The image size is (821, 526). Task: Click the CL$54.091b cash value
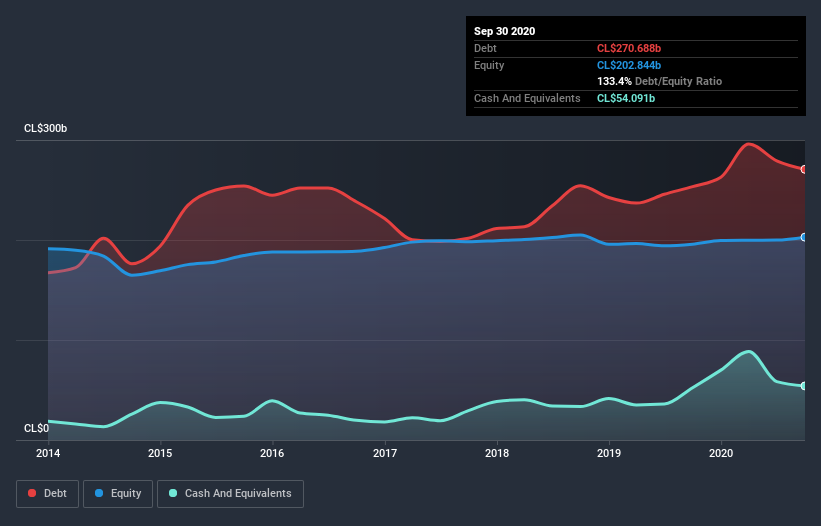(x=626, y=98)
